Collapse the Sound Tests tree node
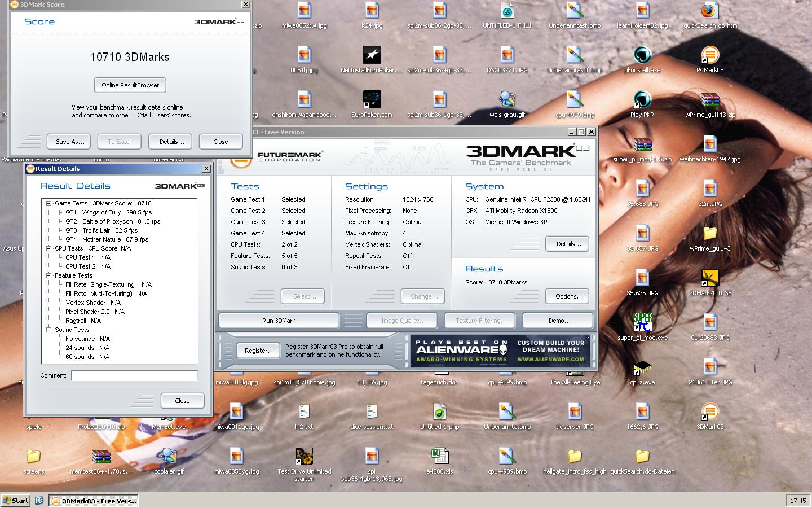812x508 pixels. 48,330
